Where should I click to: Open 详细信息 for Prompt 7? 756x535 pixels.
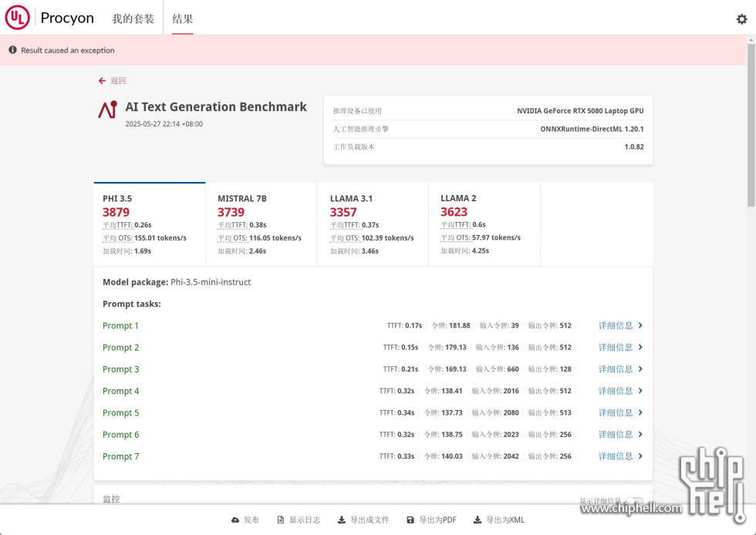[616, 456]
